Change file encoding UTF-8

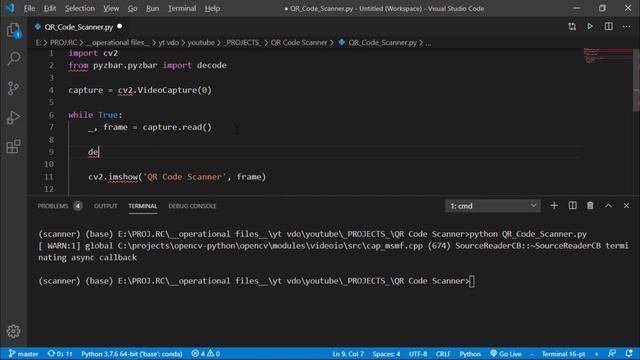[418, 354]
